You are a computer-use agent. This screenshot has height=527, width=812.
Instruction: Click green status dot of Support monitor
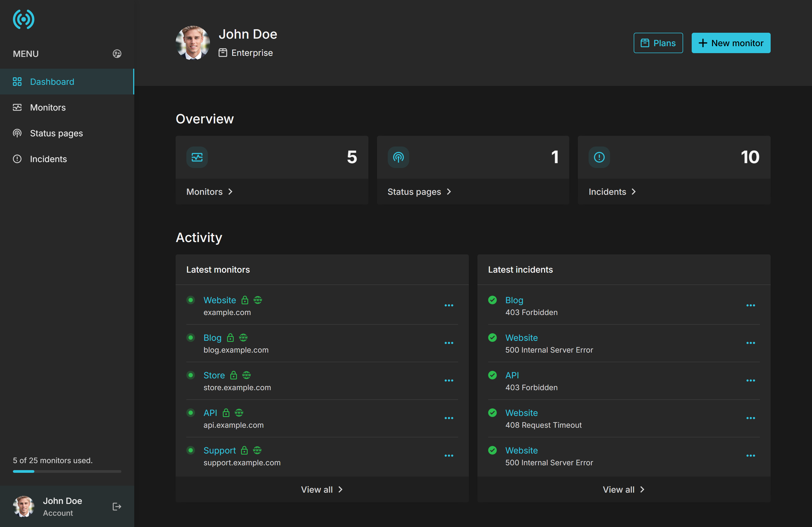point(191,450)
